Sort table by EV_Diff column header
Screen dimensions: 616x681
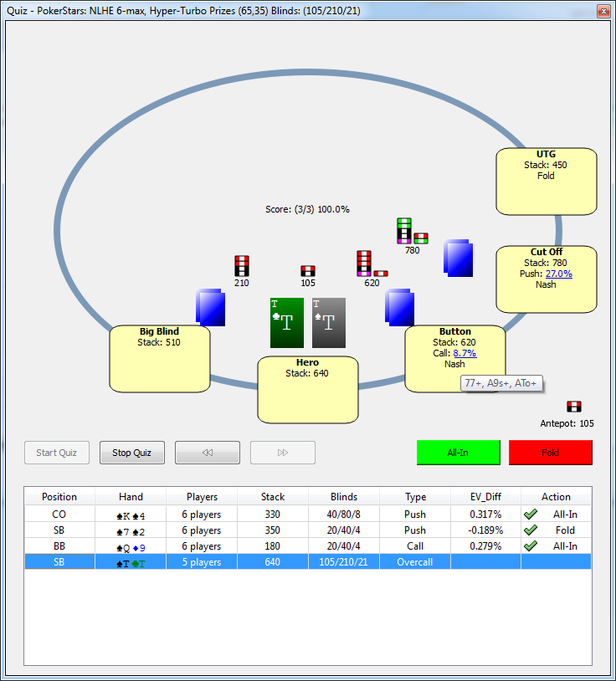pos(485,497)
